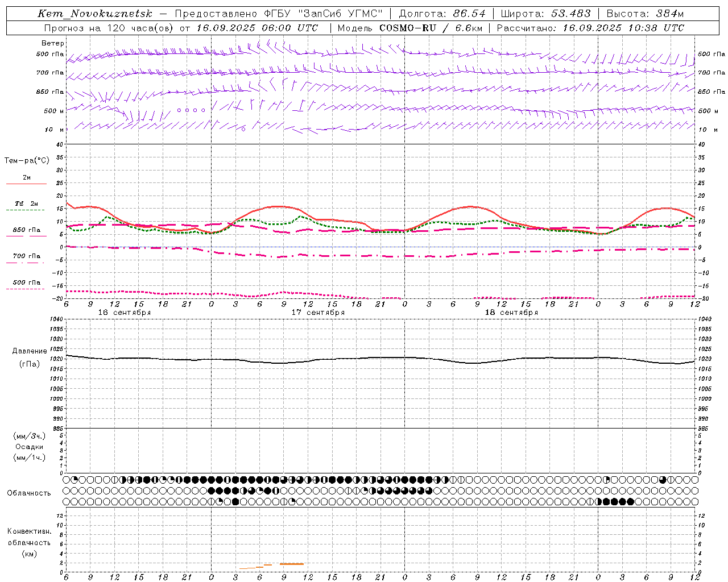This screenshot has width=728, height=582.
Task: Select the Td 2м legend entry
Action: click(x=26, y=203)
